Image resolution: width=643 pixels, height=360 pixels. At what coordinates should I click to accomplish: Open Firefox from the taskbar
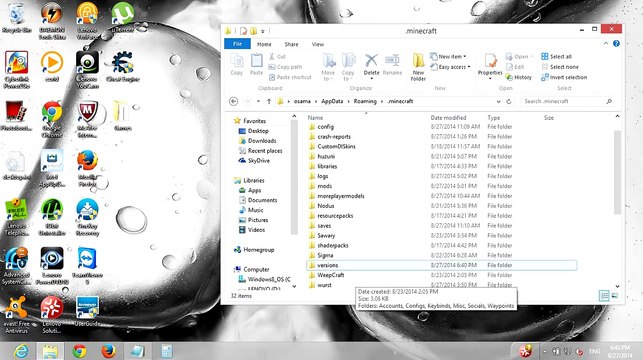point(109,351)
